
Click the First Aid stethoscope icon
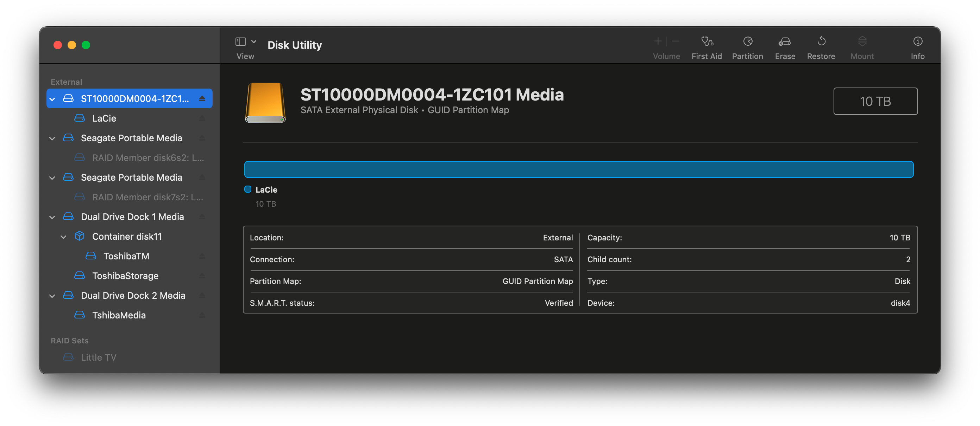click(x=706, y=41)
